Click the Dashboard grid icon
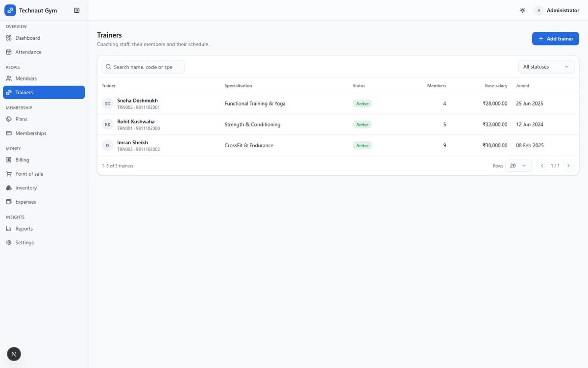Image resolution: width=588 pixels, height=368 pixels. coord(9,38)
